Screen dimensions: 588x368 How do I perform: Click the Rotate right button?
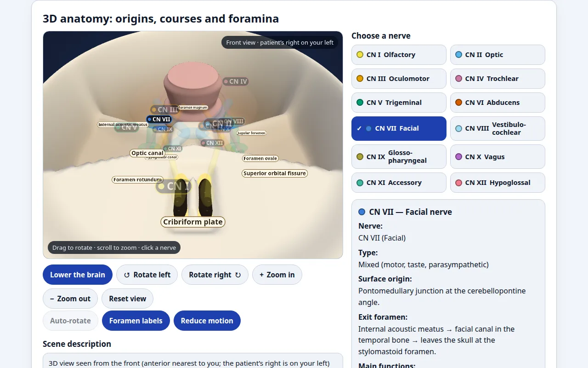click(215, 275)
